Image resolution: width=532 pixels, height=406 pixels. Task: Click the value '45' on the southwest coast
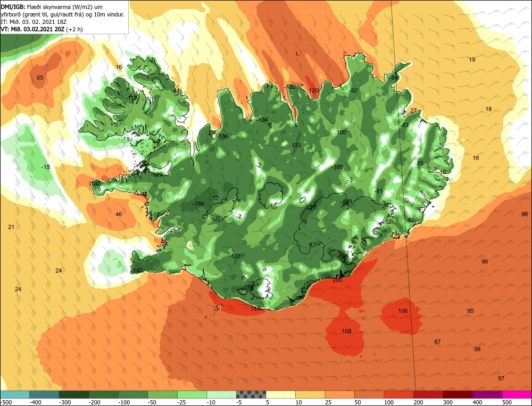click(164, 242)
